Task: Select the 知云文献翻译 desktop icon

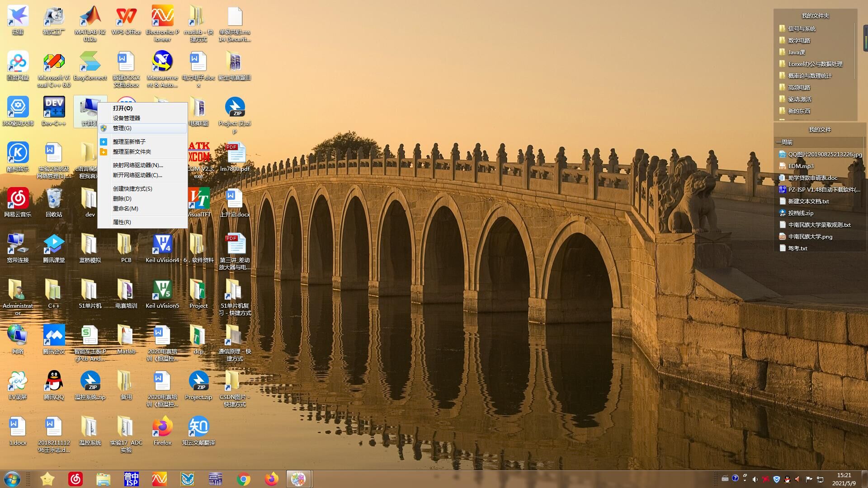Action: (x=198, y=431)
